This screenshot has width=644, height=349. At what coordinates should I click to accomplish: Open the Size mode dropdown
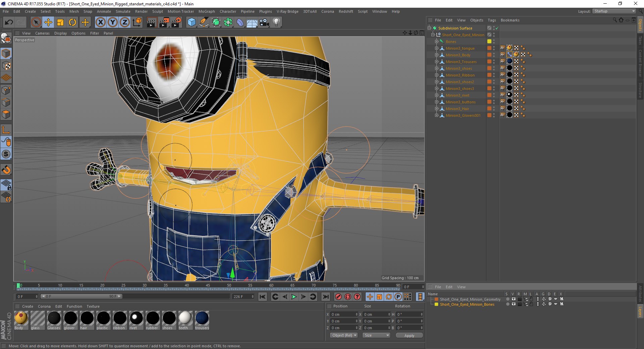[377, 335]
